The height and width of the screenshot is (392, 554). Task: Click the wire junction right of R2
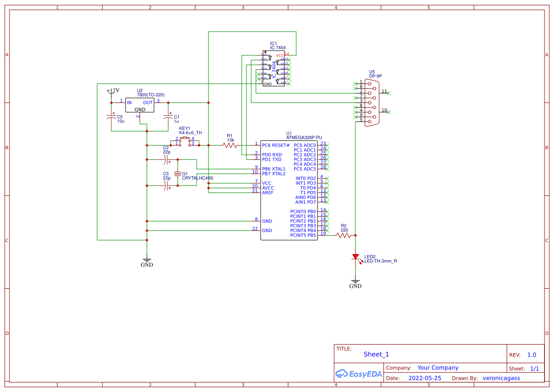(355, 236)
